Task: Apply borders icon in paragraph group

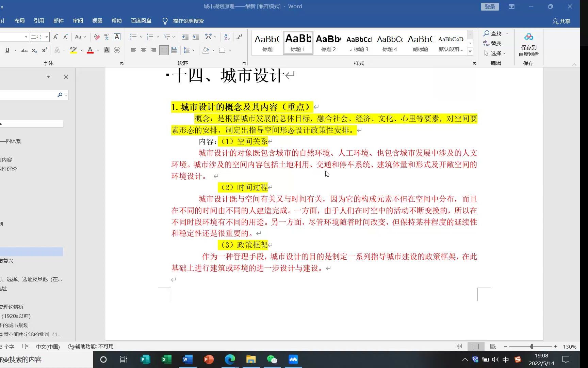Action: pyautogui.click(x=222, y=50)
